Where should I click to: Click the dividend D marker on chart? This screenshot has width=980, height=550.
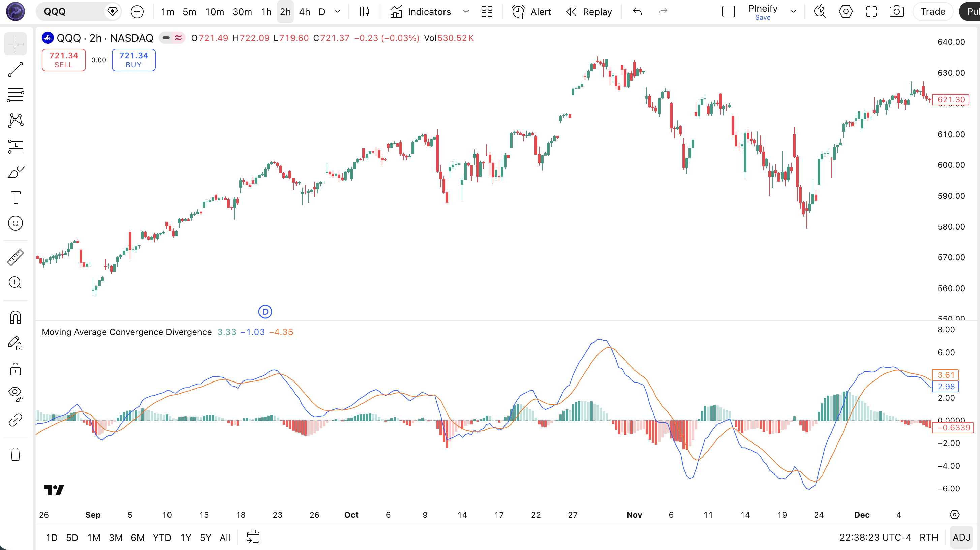point(265,312)
